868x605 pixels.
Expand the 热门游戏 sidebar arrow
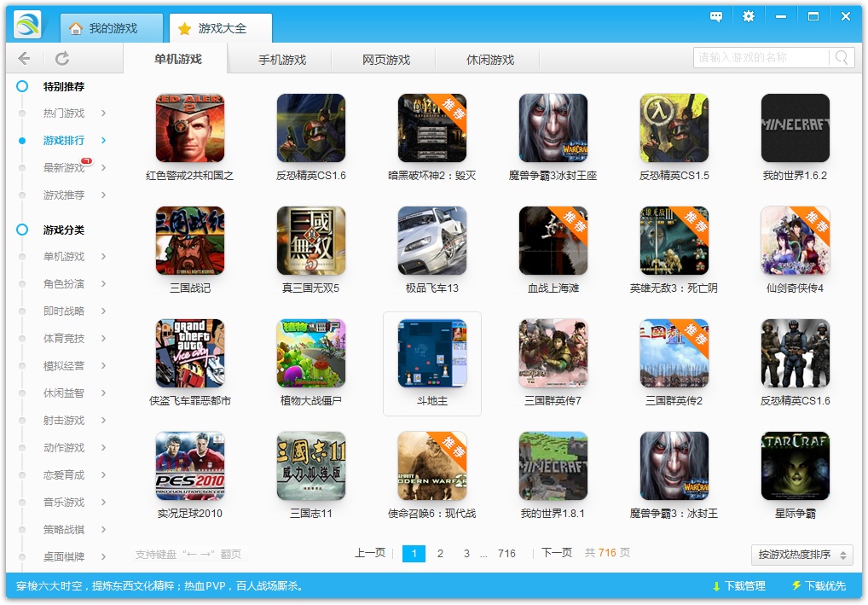(x=103, y=113)
